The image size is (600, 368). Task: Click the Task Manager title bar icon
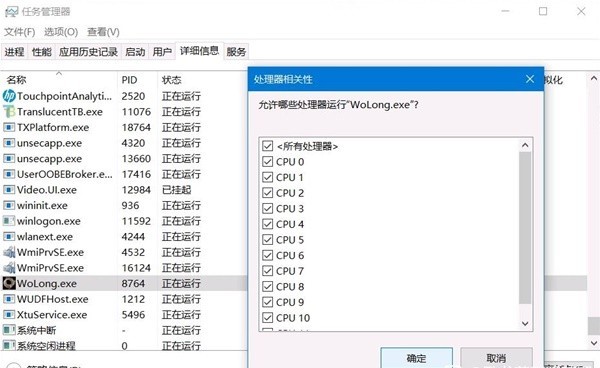11,11
